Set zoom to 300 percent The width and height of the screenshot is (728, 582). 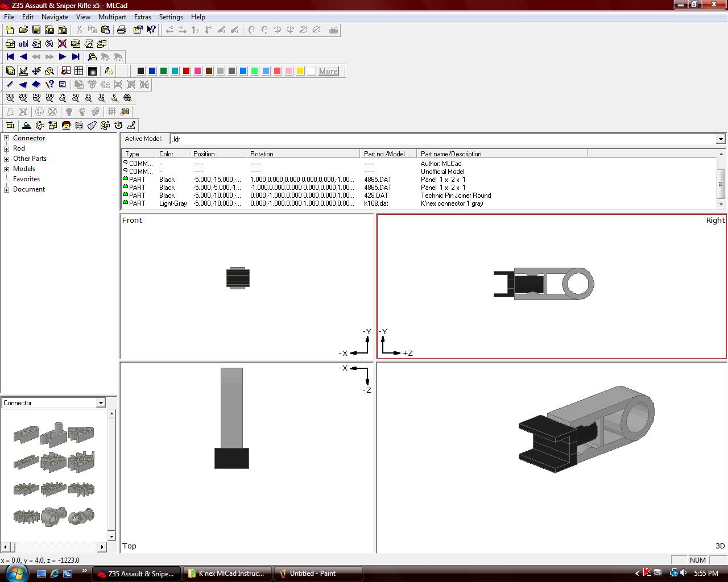click(x=10, y=98)
